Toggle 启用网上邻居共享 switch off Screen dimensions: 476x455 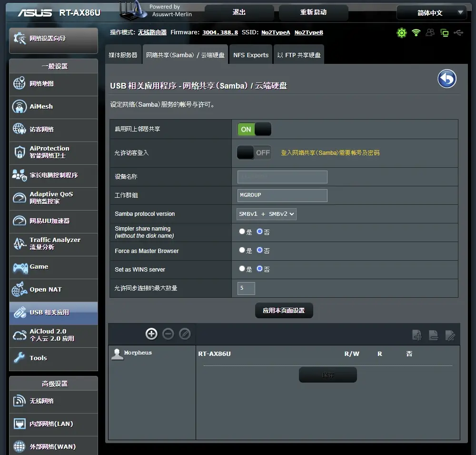[254, 129]
